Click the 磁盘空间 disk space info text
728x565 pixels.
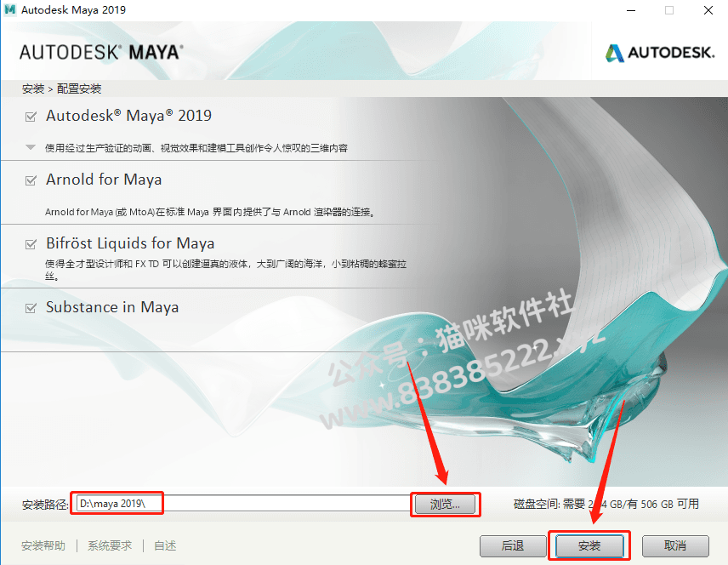(x=606, y=504)
